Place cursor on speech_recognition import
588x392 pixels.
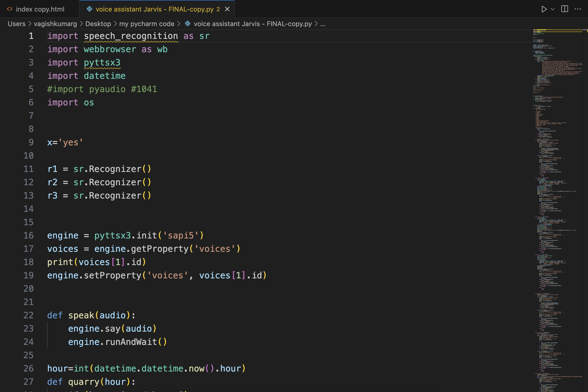click(131, 36)
